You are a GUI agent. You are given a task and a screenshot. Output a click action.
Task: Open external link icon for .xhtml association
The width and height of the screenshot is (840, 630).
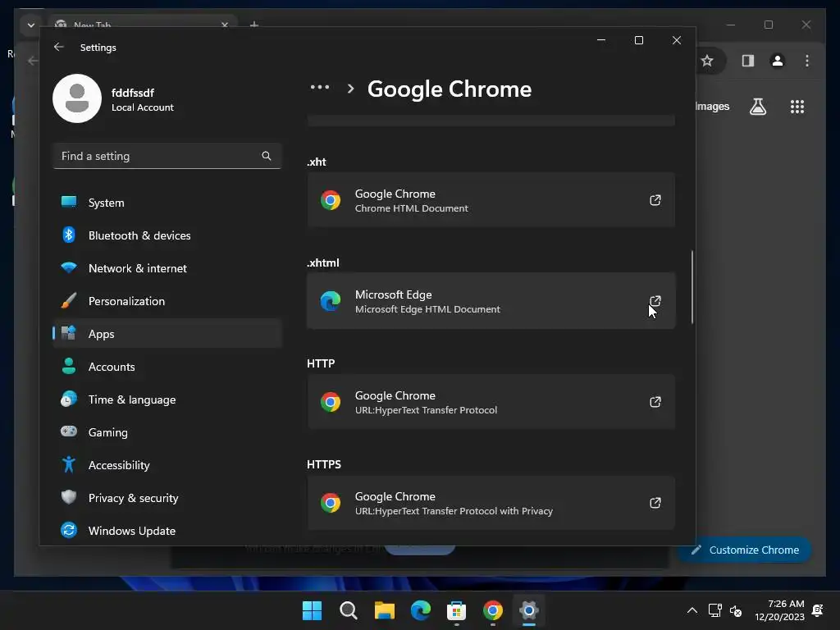click(655, 300)
